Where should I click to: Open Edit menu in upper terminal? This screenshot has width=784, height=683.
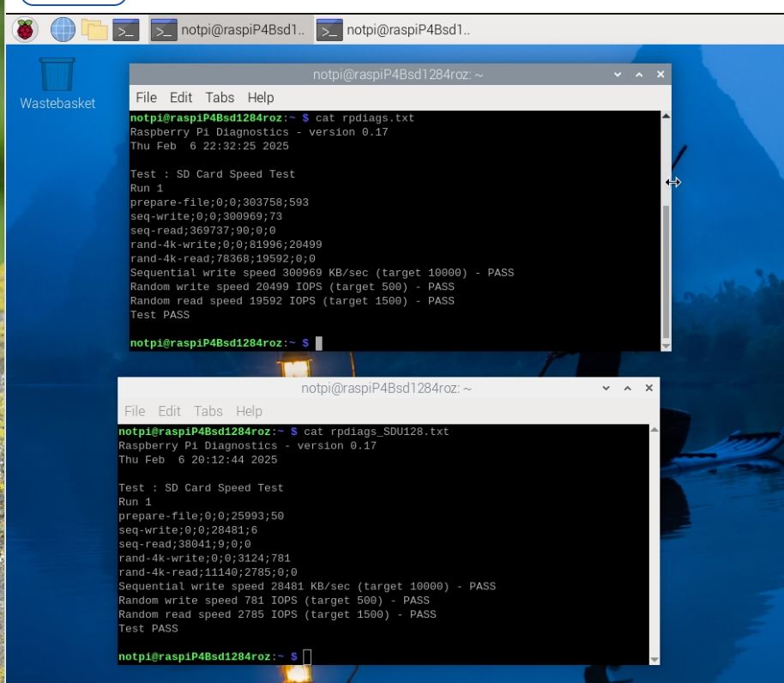point(180,98)
